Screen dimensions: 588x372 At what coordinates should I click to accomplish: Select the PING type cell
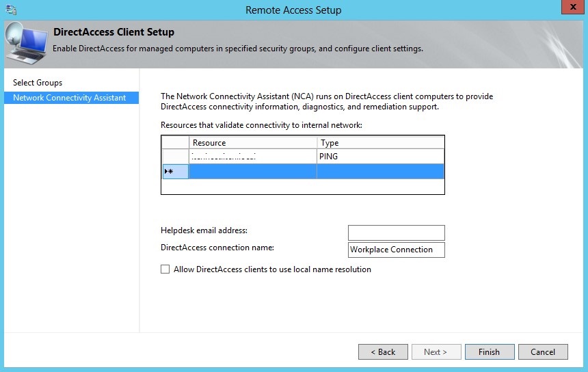point(380,157)
